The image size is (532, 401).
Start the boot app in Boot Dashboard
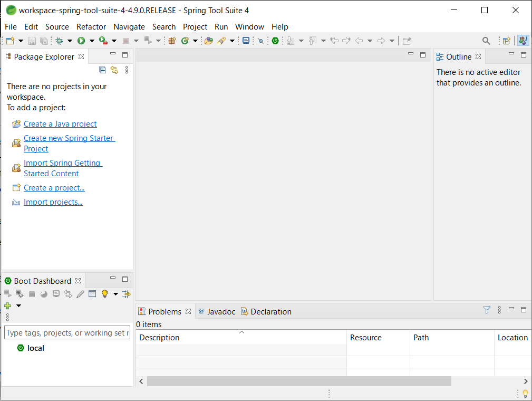tap(7, 294)
